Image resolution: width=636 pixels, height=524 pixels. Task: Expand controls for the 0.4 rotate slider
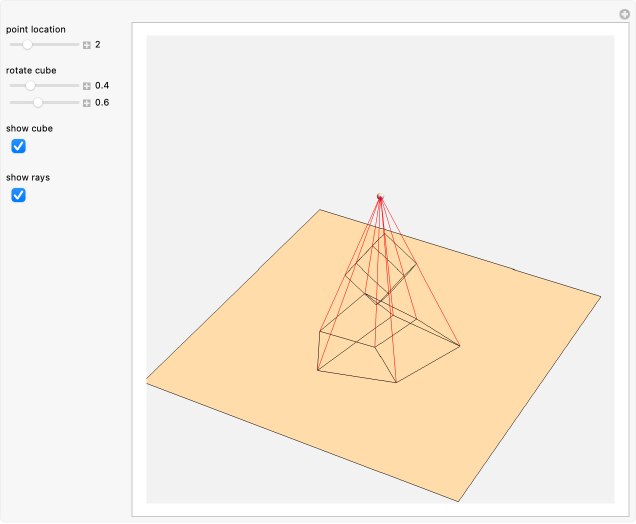[87, 86]
